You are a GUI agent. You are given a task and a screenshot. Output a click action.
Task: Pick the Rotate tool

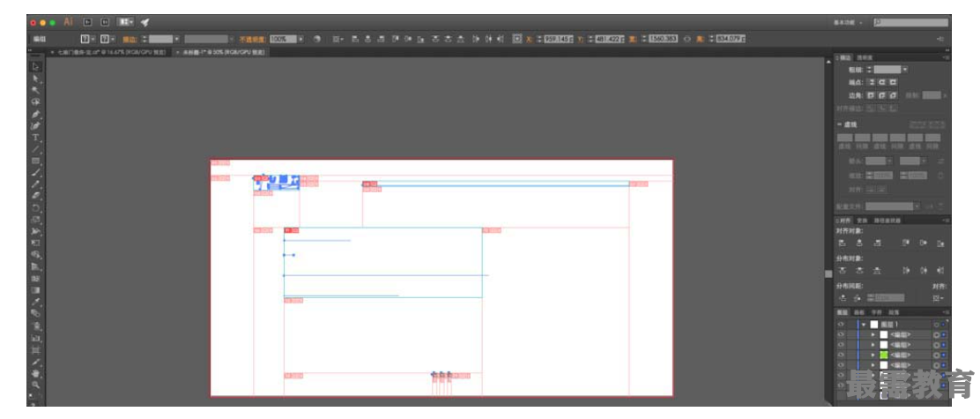click(35, 207)
